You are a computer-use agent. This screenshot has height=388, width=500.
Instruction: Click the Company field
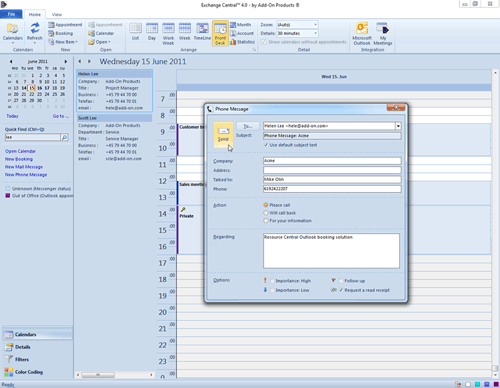pos(332,161)
